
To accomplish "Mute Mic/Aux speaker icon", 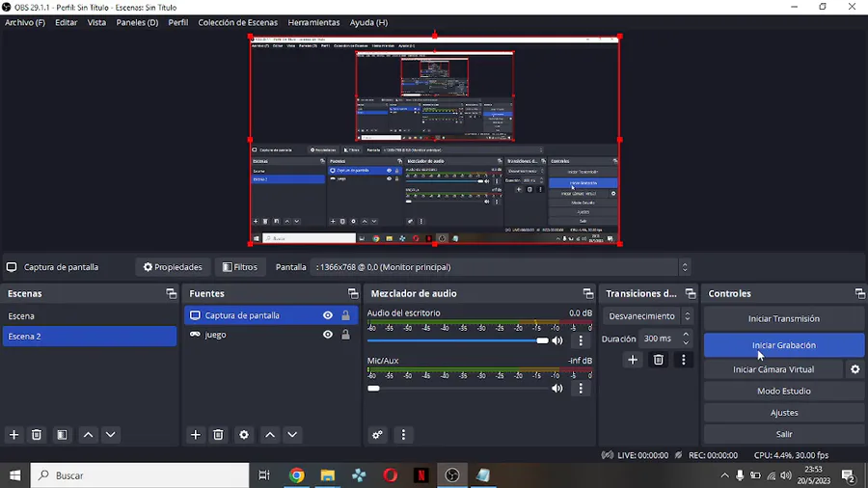I will [557, 389].
